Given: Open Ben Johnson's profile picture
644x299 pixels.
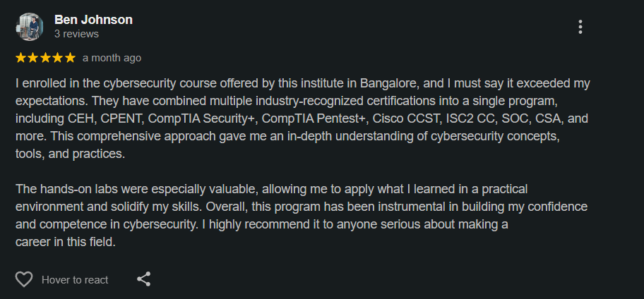Looking at the screenshot, I should [29, 27].
